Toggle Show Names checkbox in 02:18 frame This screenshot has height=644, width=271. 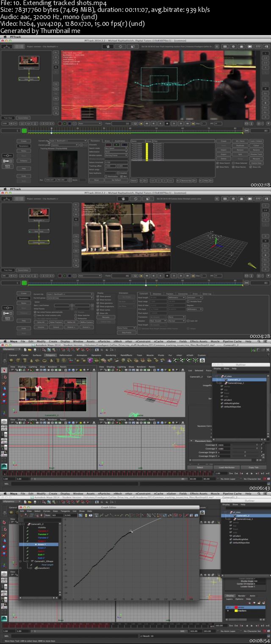click(x=233, y=167)
